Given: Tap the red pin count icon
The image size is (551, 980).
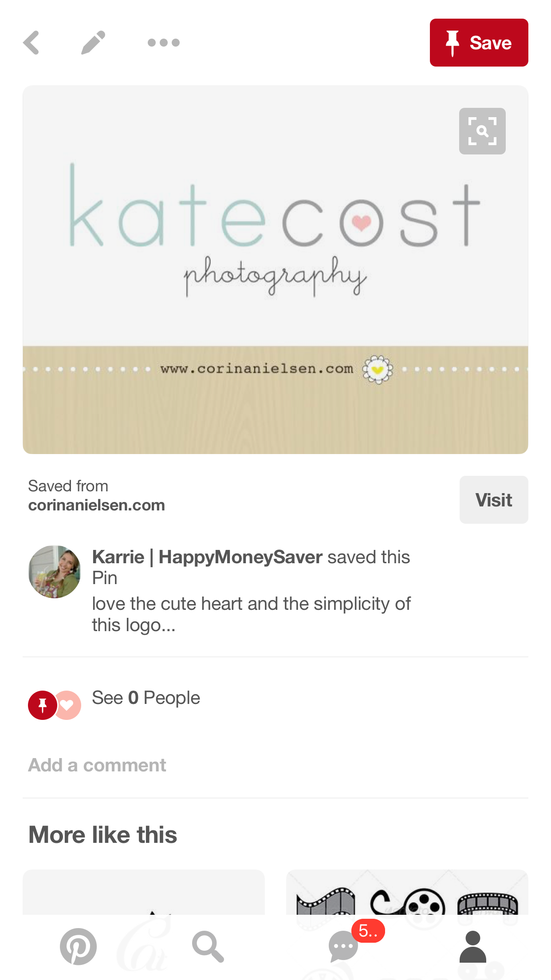Looking at the screenshot, I should click(43, 705).
